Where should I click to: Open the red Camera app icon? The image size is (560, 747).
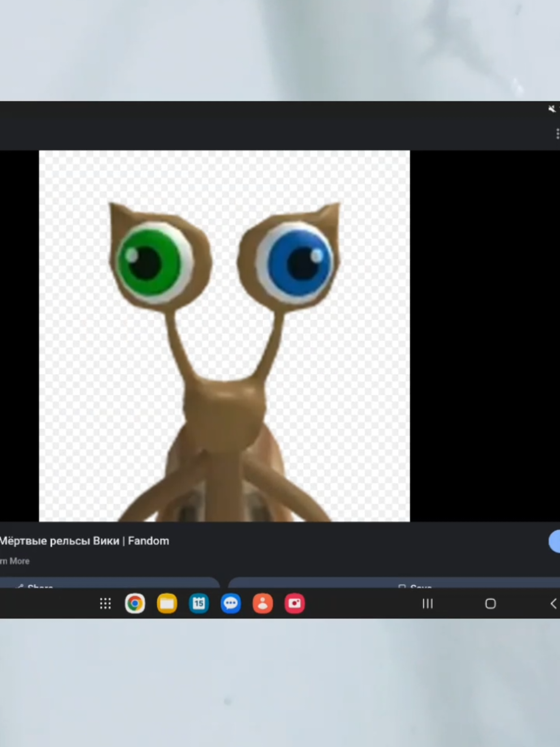pos(295,603)
